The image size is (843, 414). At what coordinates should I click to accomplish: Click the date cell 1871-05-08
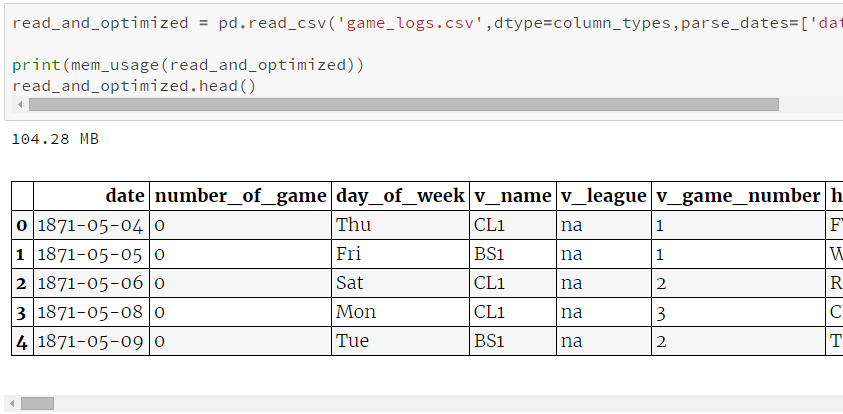point(91,312)
